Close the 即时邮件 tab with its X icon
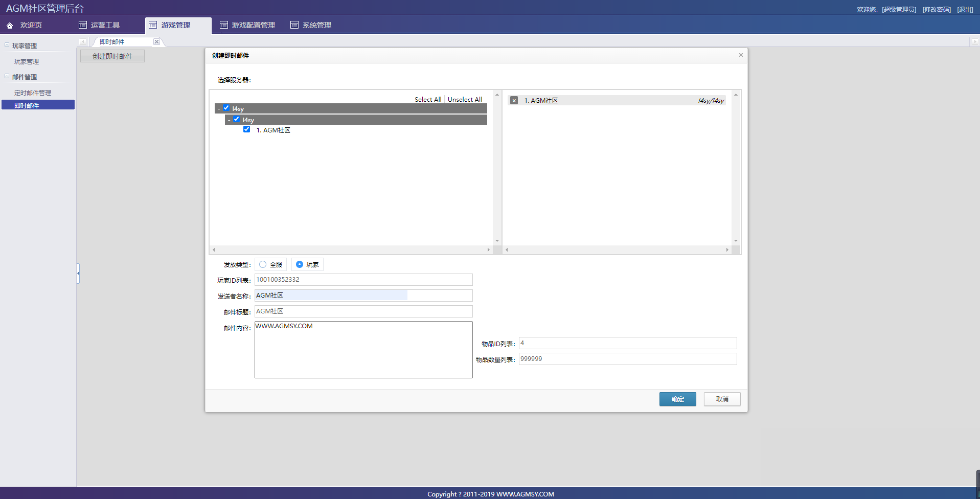Screen dimensions: 980x499 156,42
